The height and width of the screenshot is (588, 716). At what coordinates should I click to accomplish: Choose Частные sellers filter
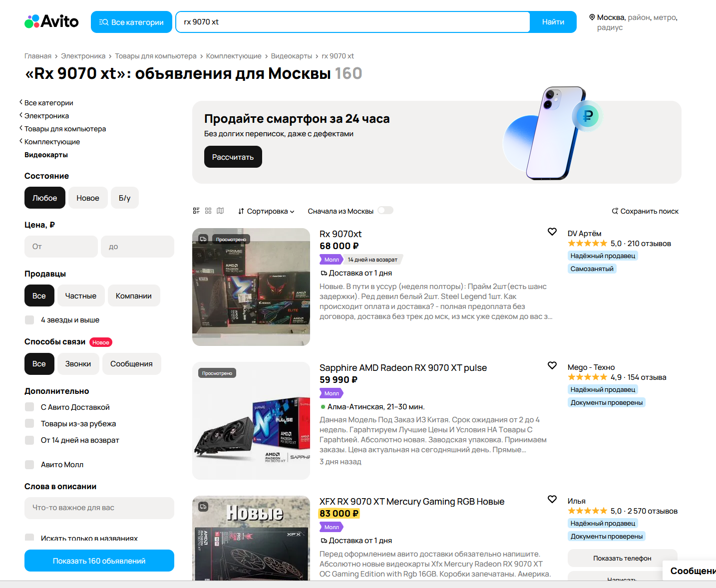[81, 296]
